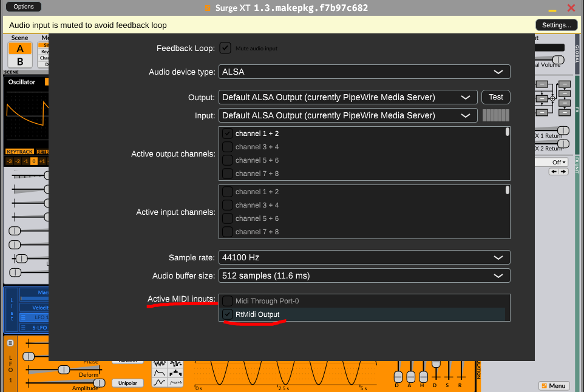Open Audio buffer size dropdown
584x392 pixels.
tap(364, 276)
